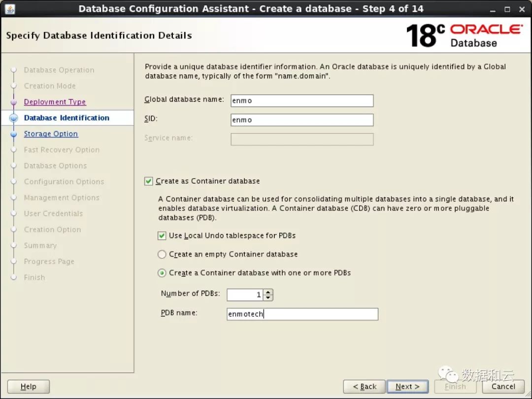Jump to the Storage Option step
Screen dimensions: 532x399
point(51,134)
